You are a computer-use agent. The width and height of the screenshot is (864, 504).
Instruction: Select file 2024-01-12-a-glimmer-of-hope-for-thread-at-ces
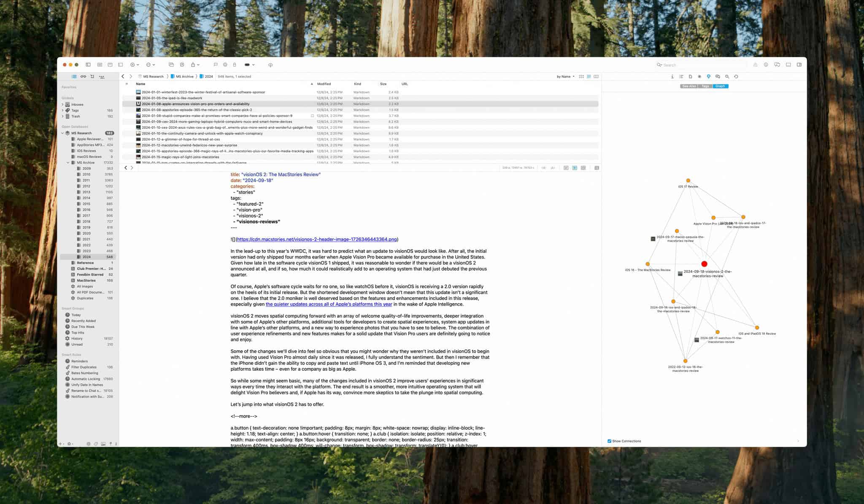tap(360, 139)
